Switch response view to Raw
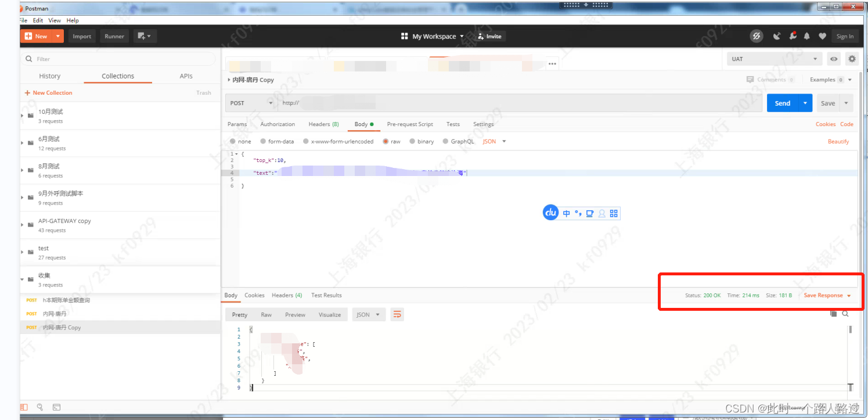The image size is (868, 420). point(266,314)
